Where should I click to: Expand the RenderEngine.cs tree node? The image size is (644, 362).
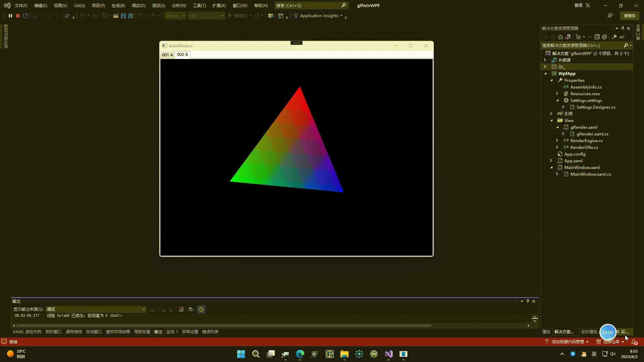(x=557, y=140)
